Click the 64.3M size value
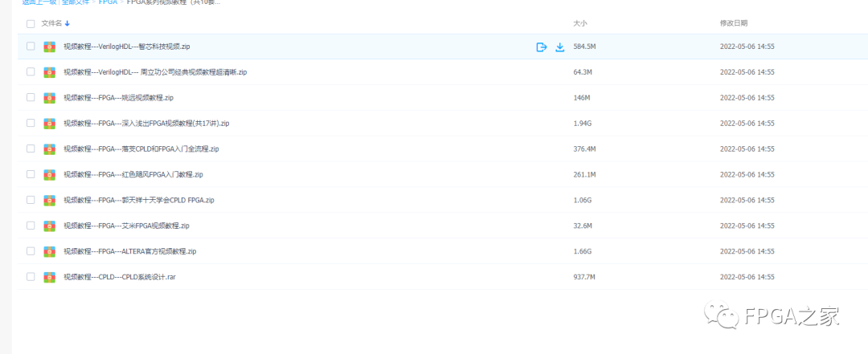The height and width of the screenshot is (354, 868). (x=583, y=72)
